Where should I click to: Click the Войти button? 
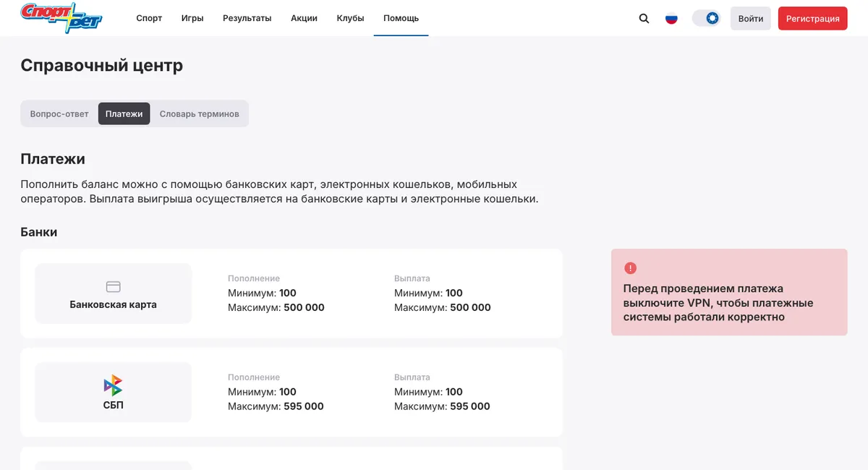(751, 18)
